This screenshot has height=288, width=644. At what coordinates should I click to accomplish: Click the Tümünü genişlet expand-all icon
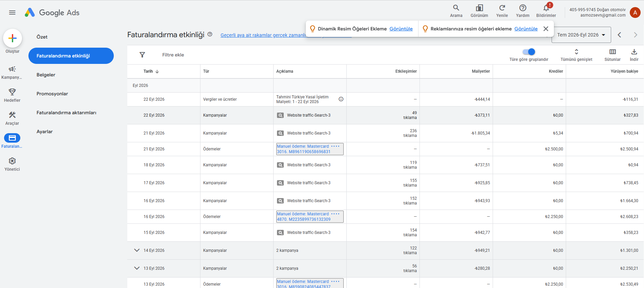[x=576, y=52]
